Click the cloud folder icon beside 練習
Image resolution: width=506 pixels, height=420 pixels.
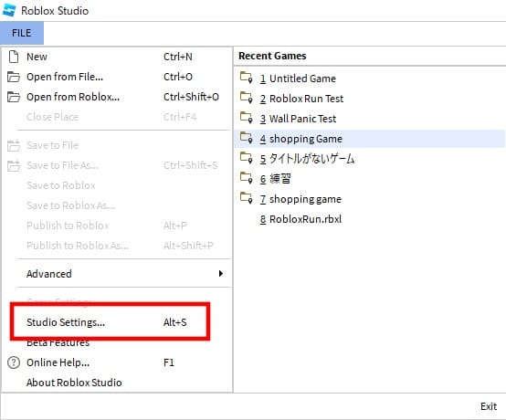coord(247,178)
